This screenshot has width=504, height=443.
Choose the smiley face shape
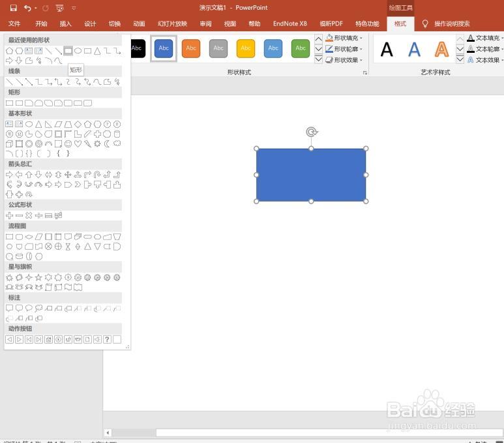pos(68,144)
